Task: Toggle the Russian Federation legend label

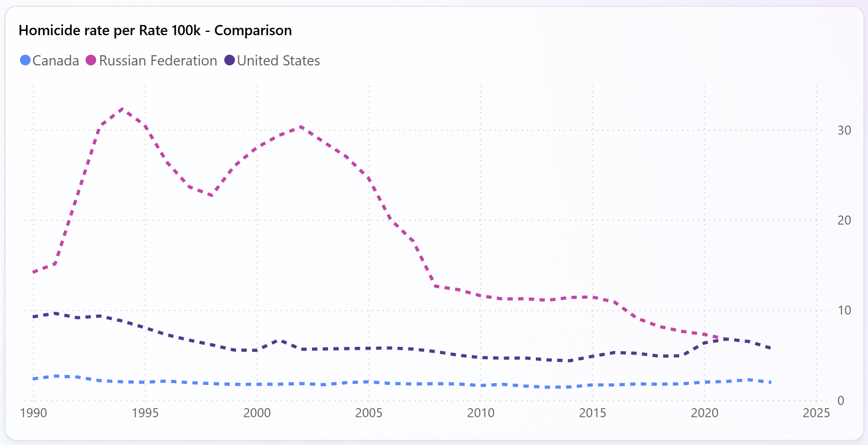Action: (158, 61)
